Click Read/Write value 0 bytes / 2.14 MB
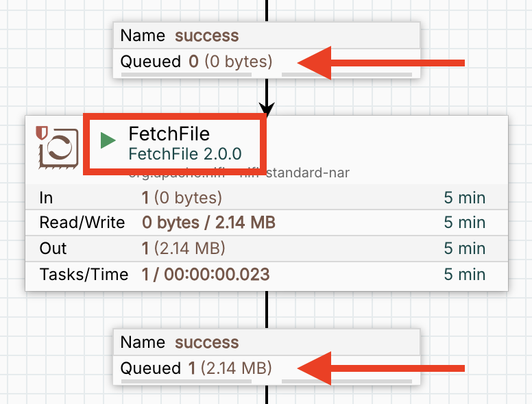 click(x=208, y=223)
